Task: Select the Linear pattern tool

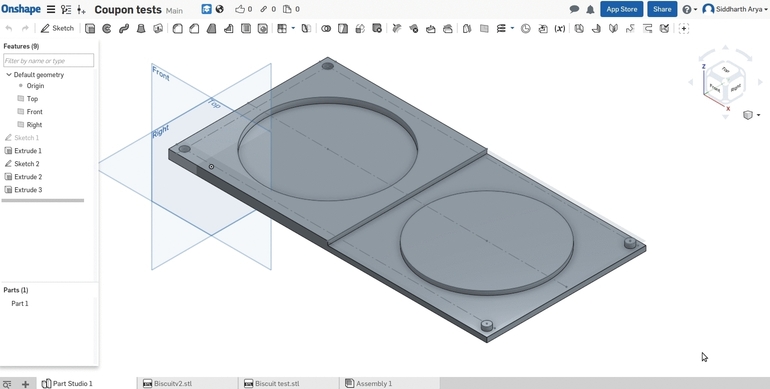Action: click(x=282, y=28)
